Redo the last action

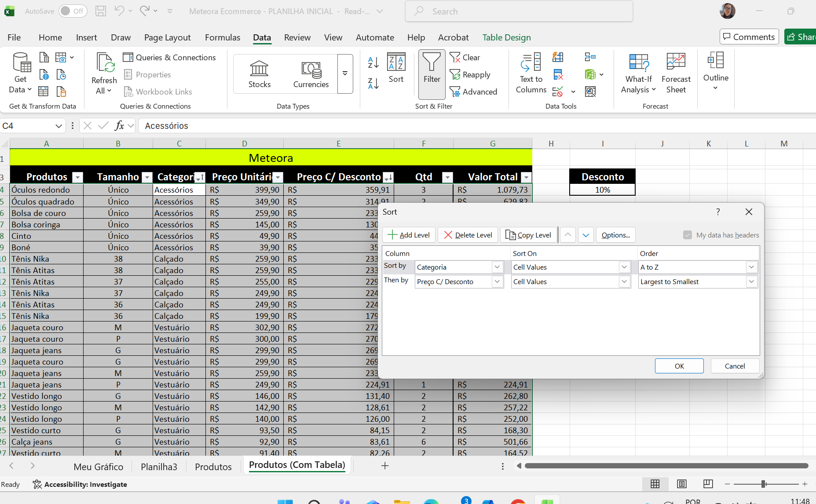click(x=144, y=11)
